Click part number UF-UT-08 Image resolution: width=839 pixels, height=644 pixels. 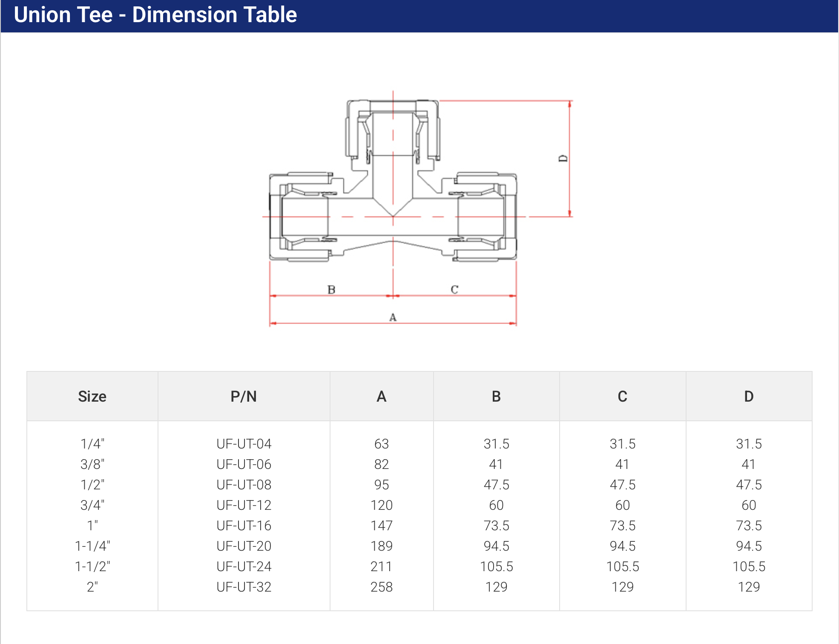244,485
